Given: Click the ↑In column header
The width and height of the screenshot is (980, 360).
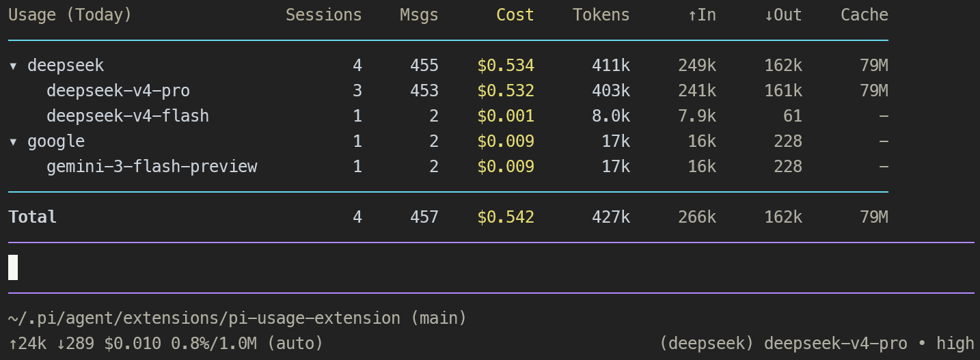Looking at the screenshot, I should 702,15.
